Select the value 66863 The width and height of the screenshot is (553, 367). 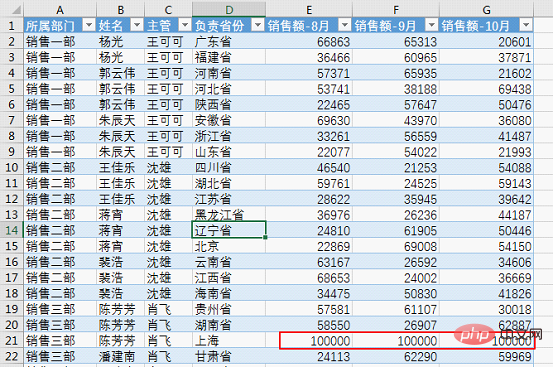(333, 42)
